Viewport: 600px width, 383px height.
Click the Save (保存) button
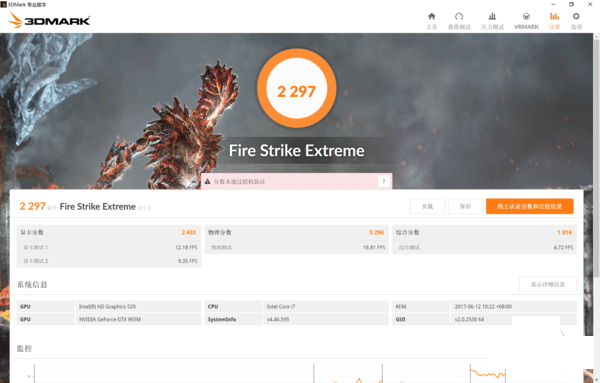[465, 206]
